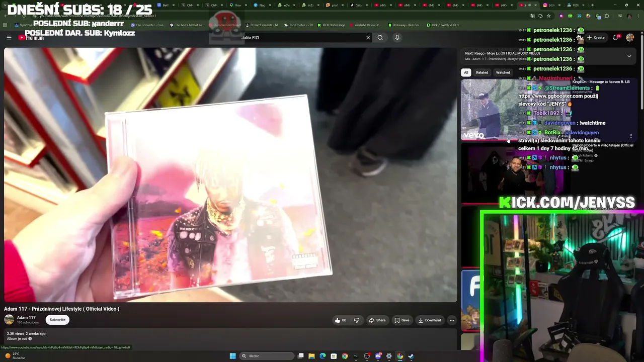This screenshot has width=644, height=362.
Task: Save the video to a playlist
Action: tap(401, 320)
